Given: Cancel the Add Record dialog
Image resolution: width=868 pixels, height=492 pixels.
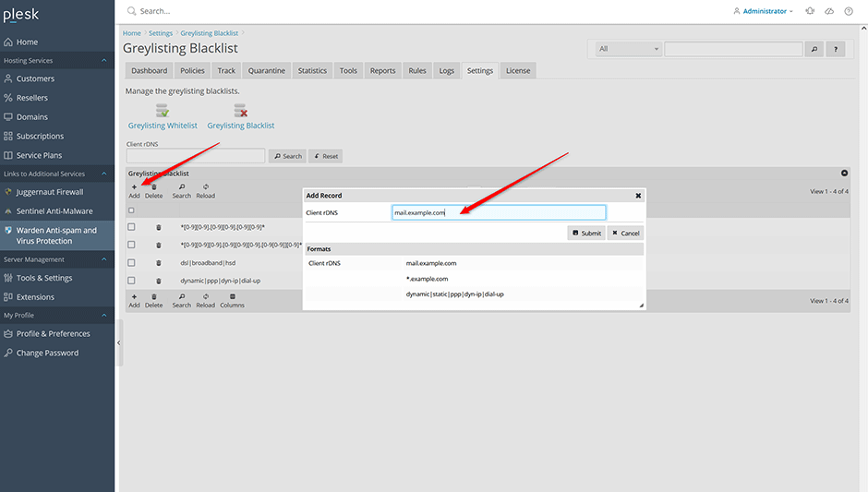Looking at the screenshot, I should click(625, 233).
